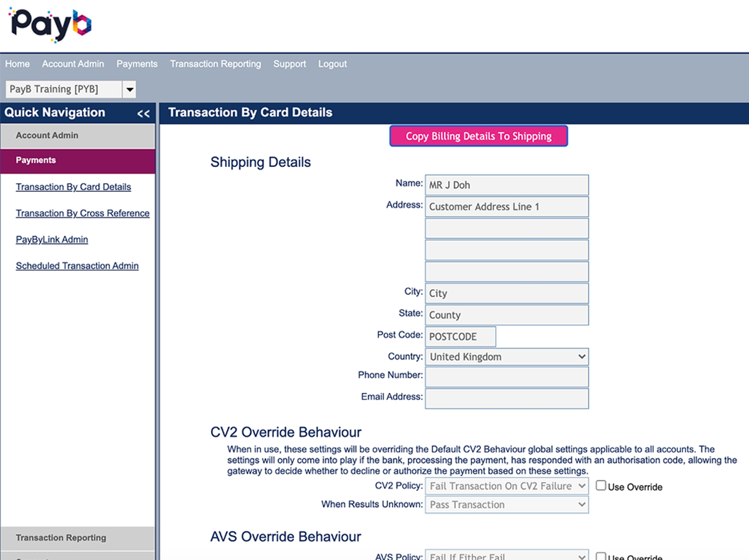Click the Transaction By Card Details title bar
The image size is (749, 560).
pyautogui.click(x=454, y=113)
